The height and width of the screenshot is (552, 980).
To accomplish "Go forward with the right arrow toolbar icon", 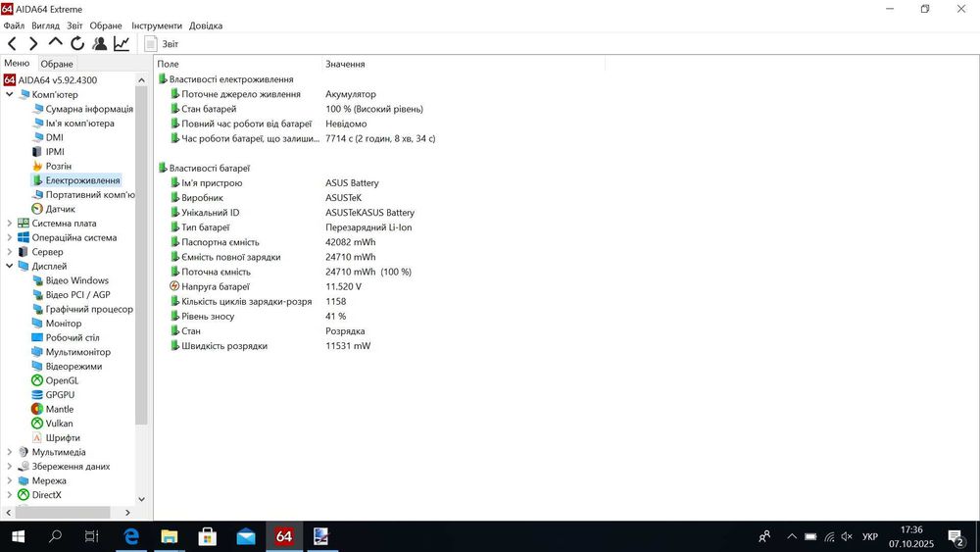I will [33, 43].
